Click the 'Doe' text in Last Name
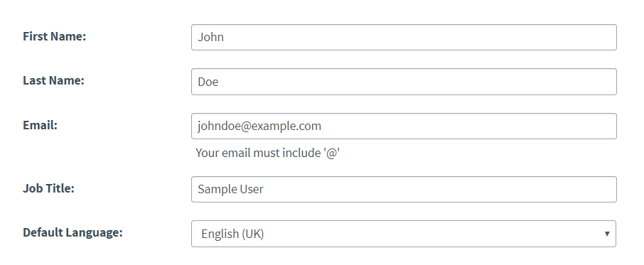The width and height of the screenshot is (644, 265). pos(208,82)
